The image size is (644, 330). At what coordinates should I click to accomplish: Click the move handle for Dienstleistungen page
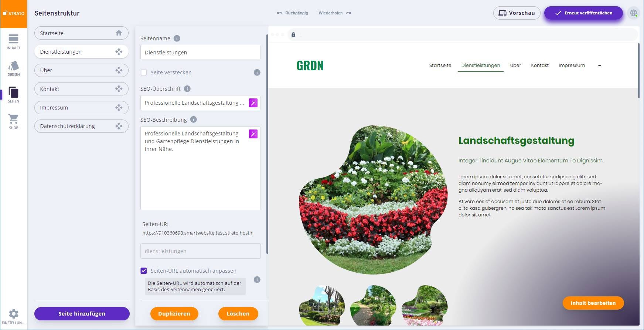119,52
